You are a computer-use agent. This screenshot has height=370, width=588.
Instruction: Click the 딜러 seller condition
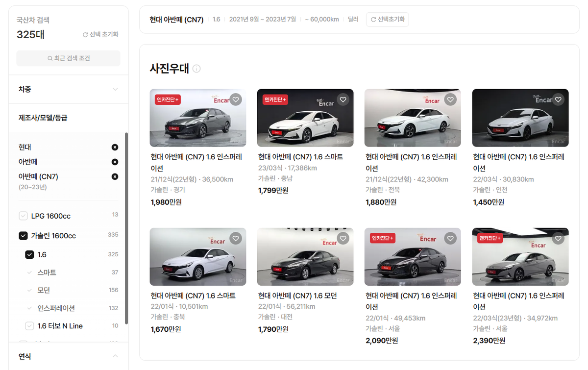point(353,20)
